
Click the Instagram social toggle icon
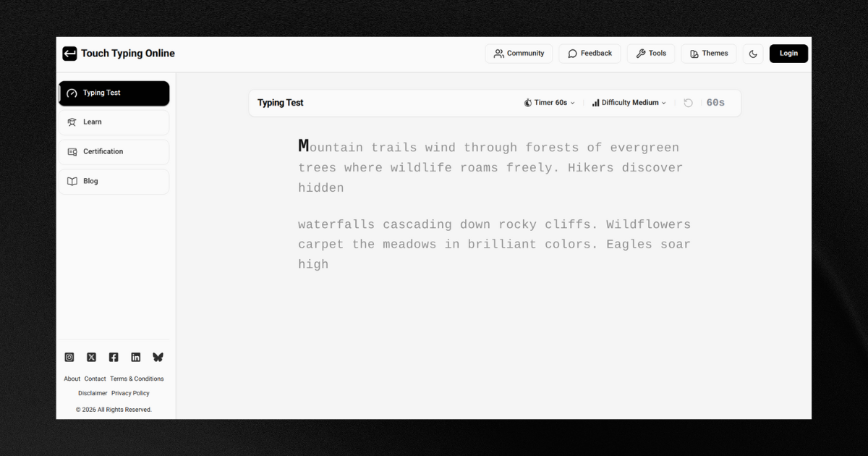(x=69, y=357)
